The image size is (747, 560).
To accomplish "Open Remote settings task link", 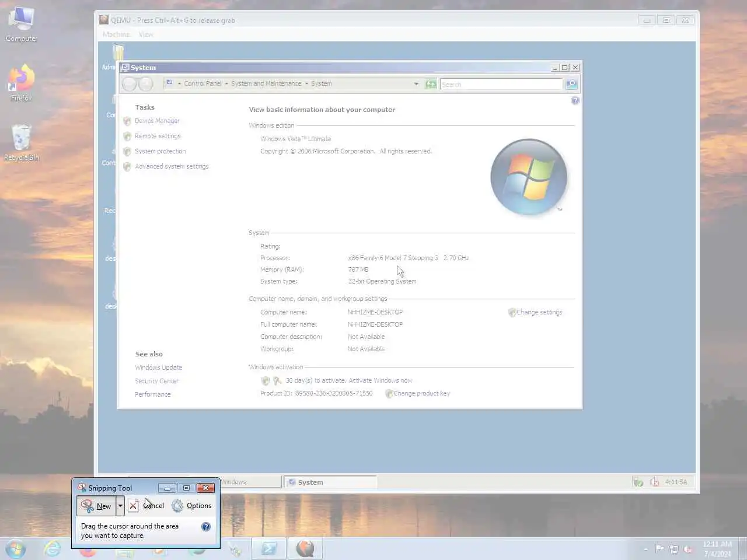I will 158,136.
